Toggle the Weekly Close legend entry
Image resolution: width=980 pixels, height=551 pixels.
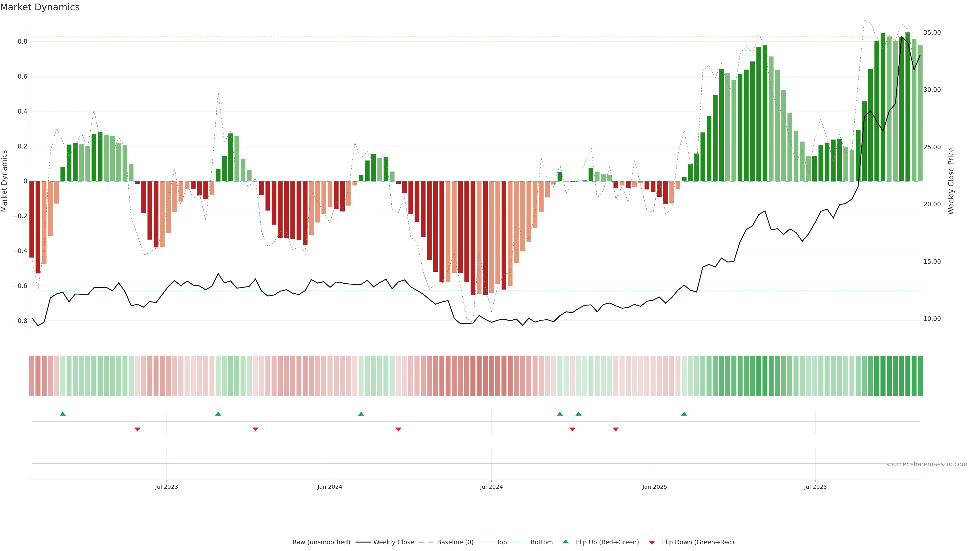pos(393,542)
